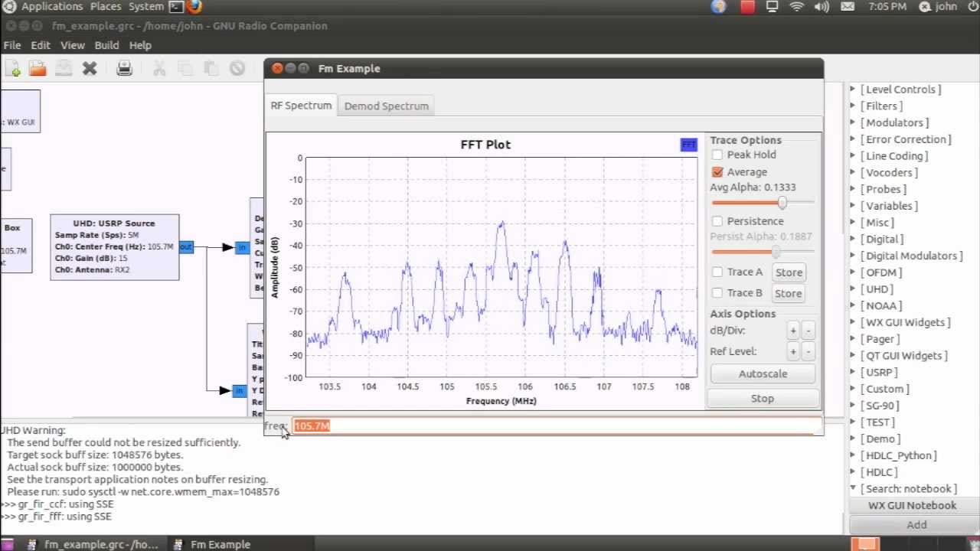The width and height of the screenshot is (980, 551).
Task: Click the Print toolbar icon
Action: 124,69
